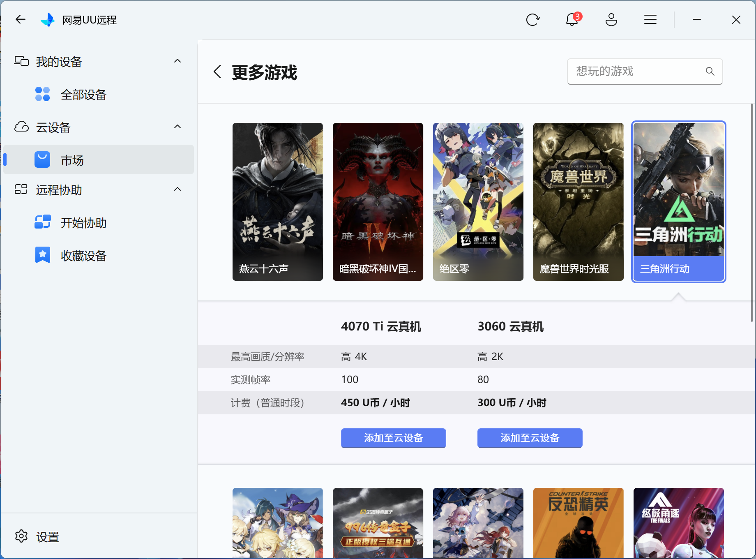Image resolution: width=756 pixels, height=559 pixels.
Task: Select 开始协助 in the sidebar
Action: pos(98,222)
